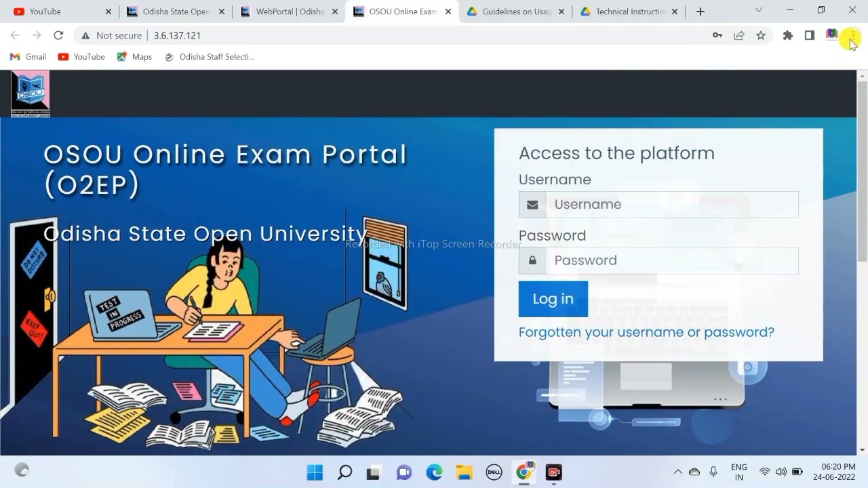Focus the Username input field
Viewport: 868px width, 488px height.
672,205
